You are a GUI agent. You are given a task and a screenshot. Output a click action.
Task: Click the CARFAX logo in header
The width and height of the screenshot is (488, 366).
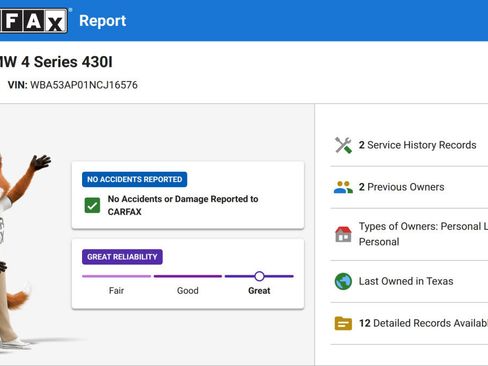click(33, 21)
